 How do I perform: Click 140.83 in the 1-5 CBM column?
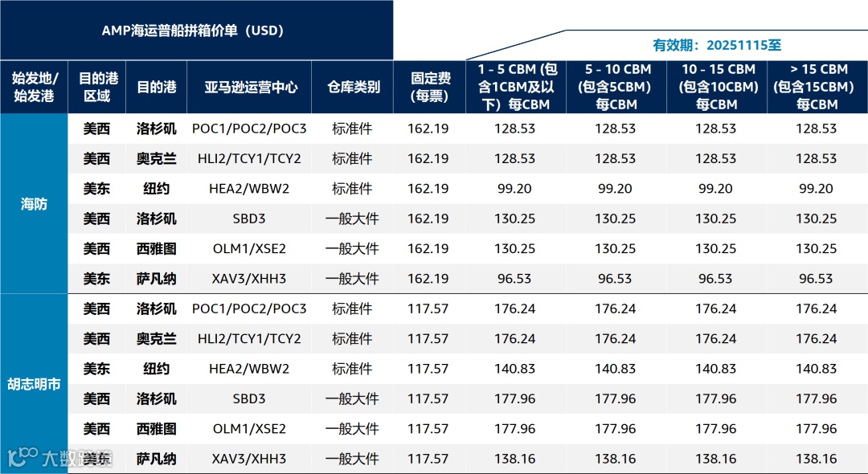(515, 369)
